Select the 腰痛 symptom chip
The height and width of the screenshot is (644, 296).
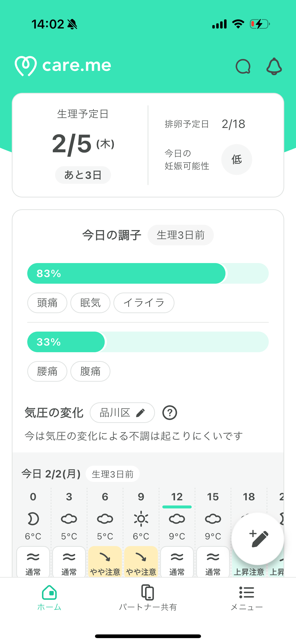(x=47, y=371)
